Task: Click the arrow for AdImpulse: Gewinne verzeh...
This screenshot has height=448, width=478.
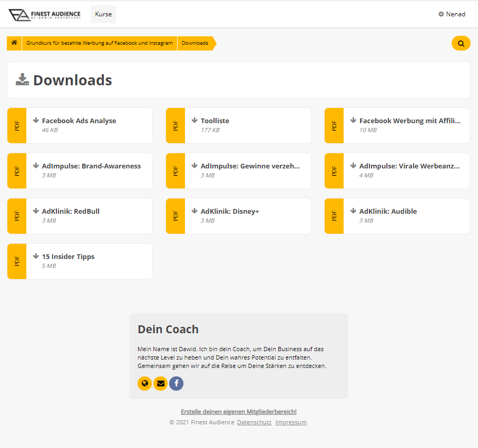Action: point(194,166)
